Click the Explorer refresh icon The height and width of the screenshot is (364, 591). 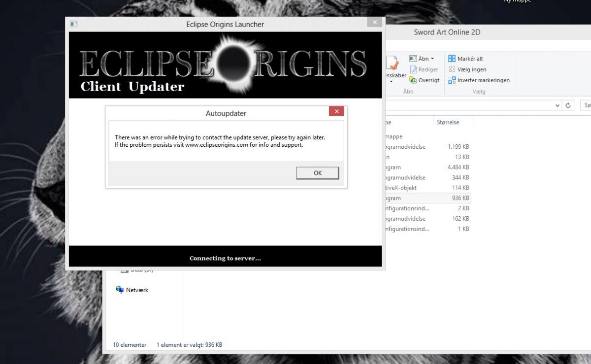click(x=568, y=105)
